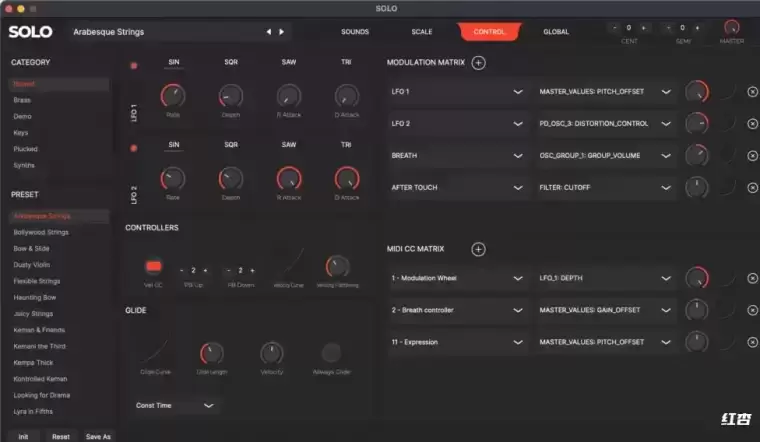Screen dimensions: 760x442
Task: Click the Save As button
Action: click(x=98, y=436)
